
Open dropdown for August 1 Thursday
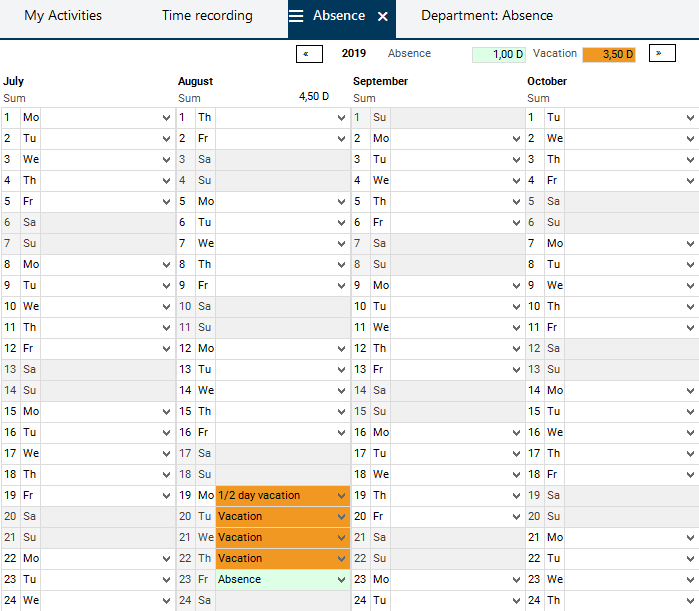point(342,118)
